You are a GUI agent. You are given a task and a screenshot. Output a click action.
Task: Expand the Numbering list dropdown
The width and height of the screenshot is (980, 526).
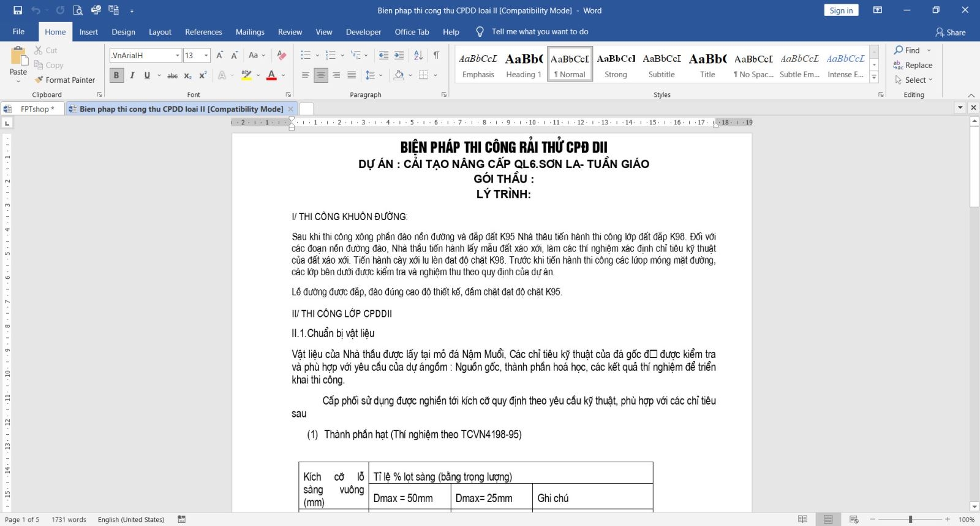pos(342,55)
